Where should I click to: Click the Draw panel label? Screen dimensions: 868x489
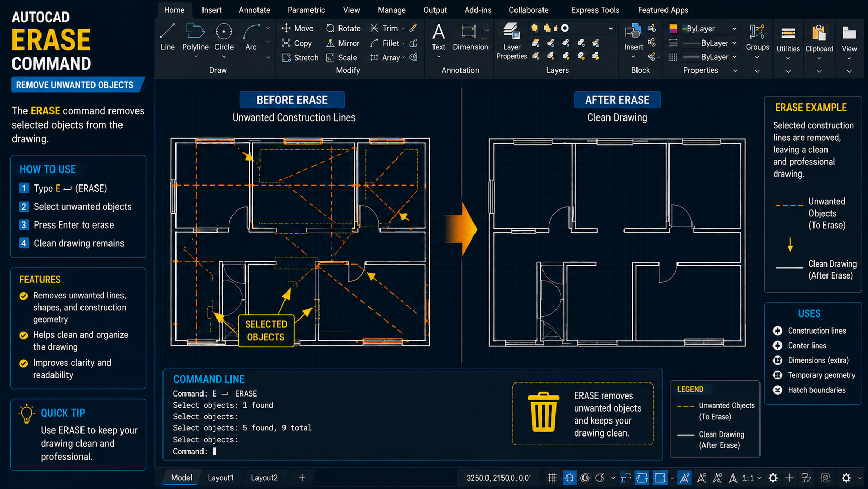(x=218, y=70)
